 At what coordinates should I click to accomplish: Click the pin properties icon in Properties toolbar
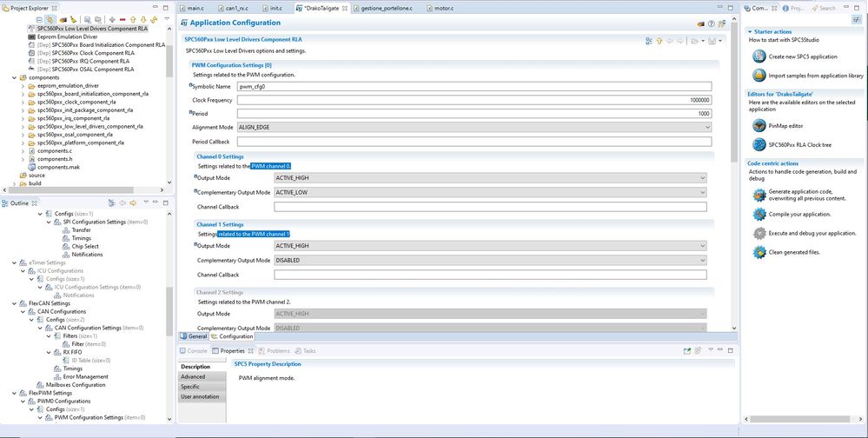tap(687, 350)
